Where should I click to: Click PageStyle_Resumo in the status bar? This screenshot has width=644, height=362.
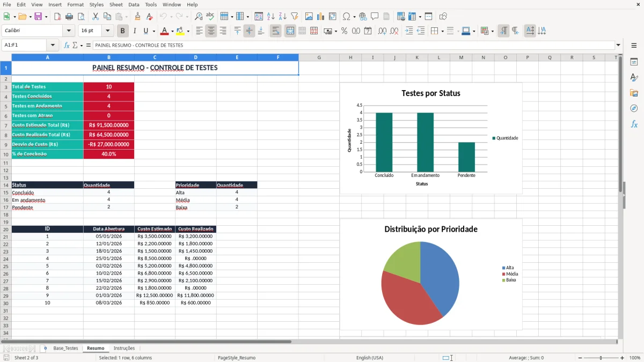coord(237,358)
